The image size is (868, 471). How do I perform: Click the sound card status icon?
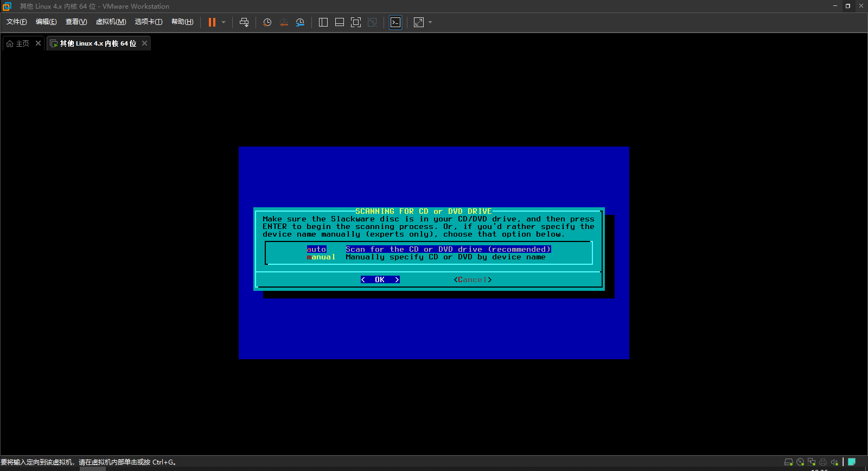click(834, 462)
